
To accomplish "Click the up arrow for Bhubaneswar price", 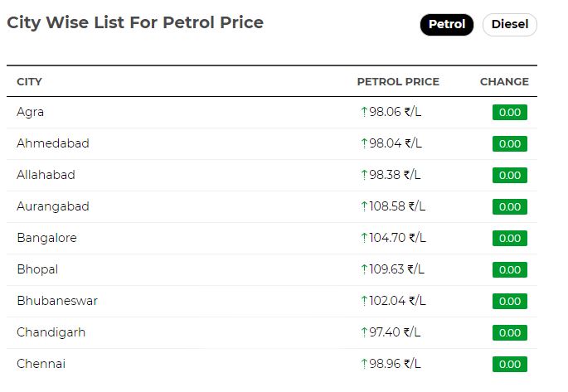I will click(x=364, y=301).
